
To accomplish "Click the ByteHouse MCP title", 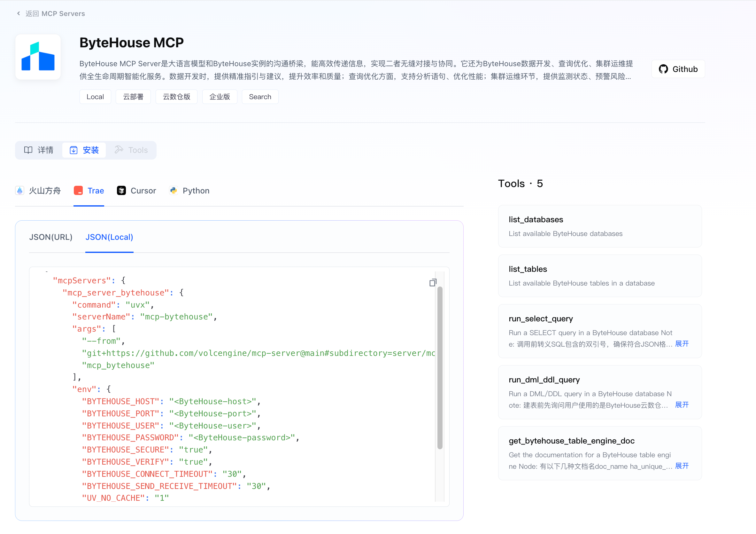I will click(x=131, y=43).
